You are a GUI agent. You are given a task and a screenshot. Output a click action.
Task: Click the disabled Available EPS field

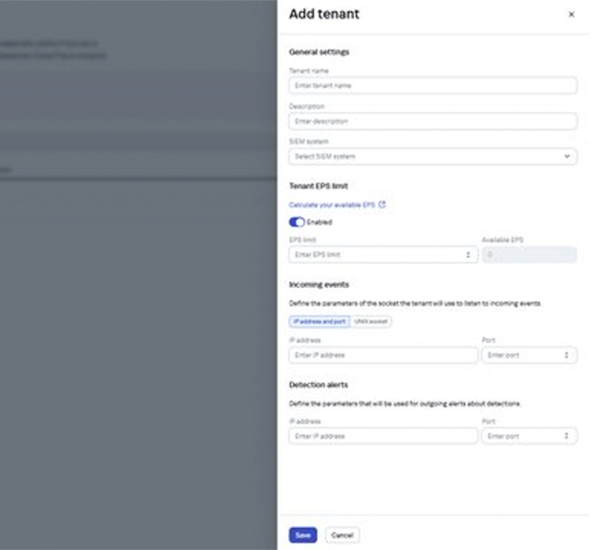tap(529, 255)
